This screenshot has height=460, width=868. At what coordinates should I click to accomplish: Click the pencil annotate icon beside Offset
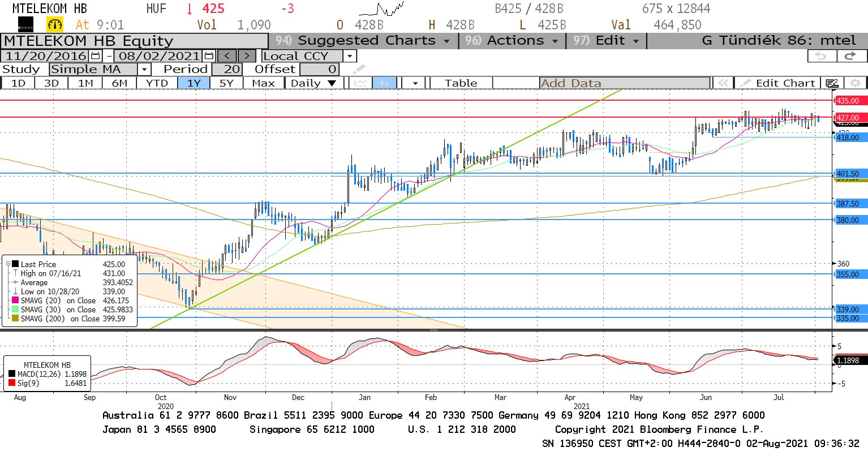pos(359,69)
